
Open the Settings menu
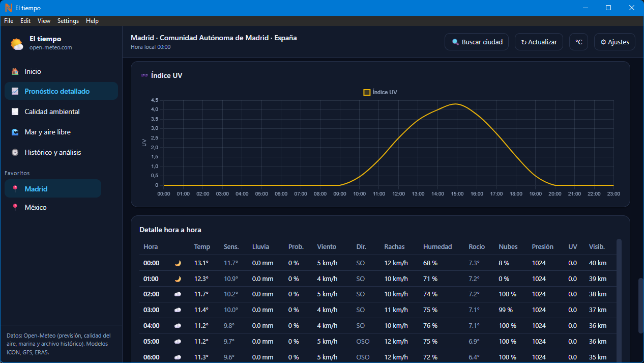pyautogui.click(x=68, y=21)
